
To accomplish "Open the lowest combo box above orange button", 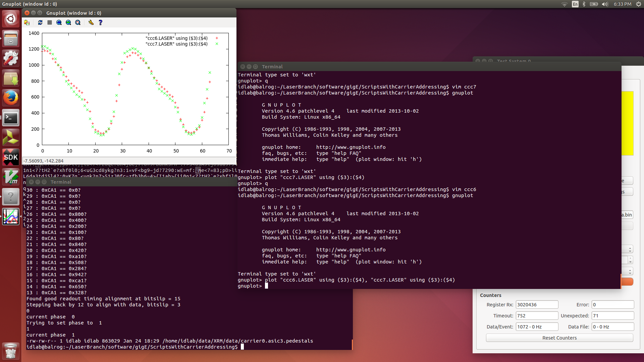I will tap(627, 271).
